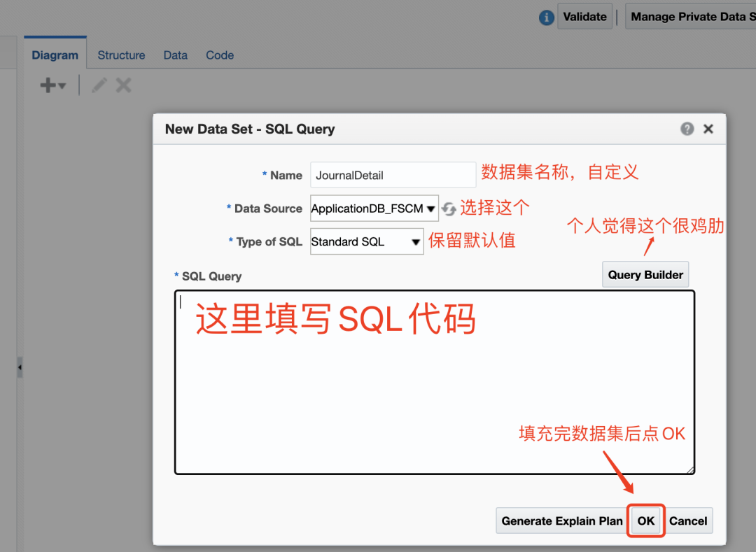Viewport: 756px width, 552px height.
Task: Close the New Data Set dialog
Action: tap(708, 129)
